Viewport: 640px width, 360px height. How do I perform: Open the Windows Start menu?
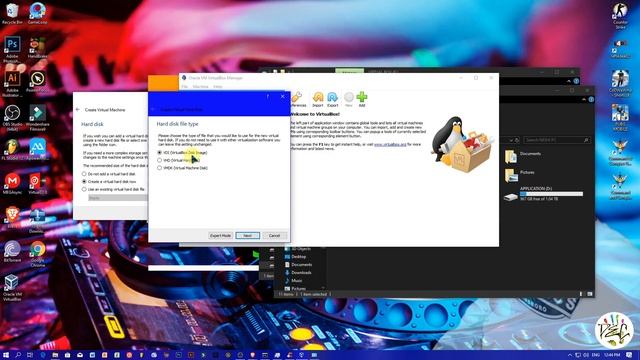[x=6, y=355]
